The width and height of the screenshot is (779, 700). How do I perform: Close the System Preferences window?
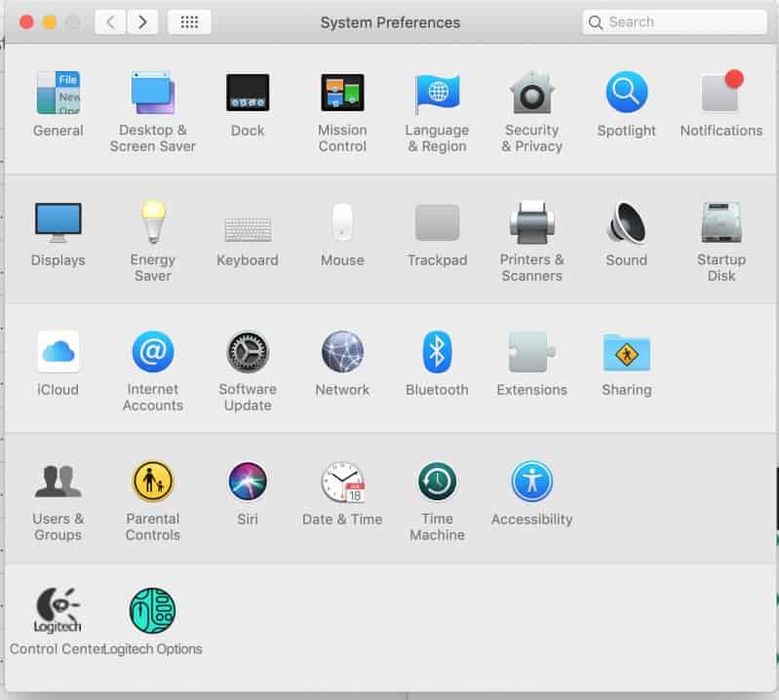26,21
